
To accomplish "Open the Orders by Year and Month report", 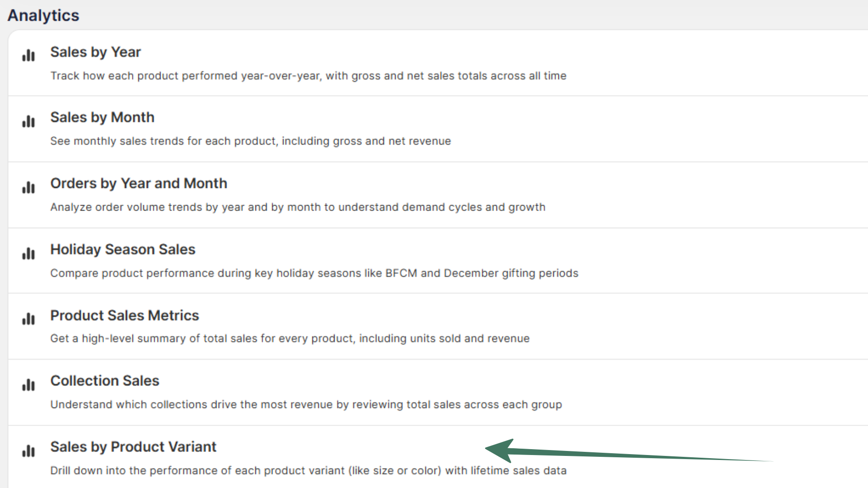I will click(x=139, y=183).
